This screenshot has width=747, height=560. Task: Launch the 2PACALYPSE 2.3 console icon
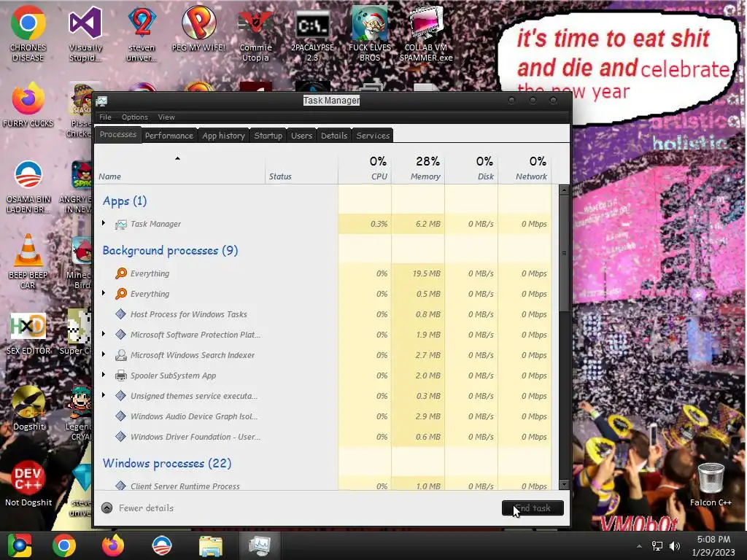coord(312,34)
